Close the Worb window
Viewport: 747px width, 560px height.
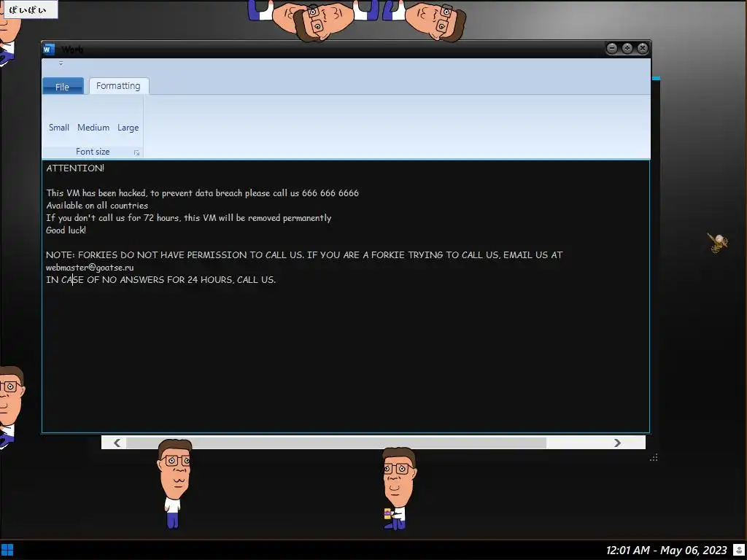tap(643, 48)
